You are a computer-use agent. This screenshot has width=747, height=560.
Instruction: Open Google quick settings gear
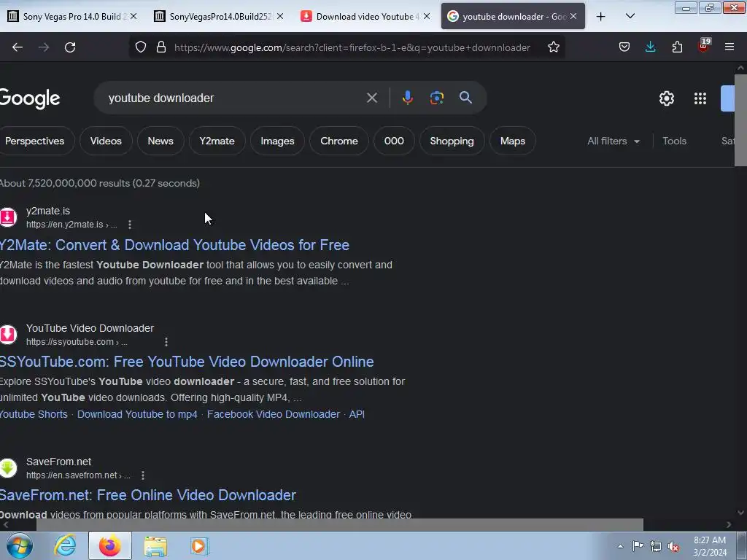[667, 98]
